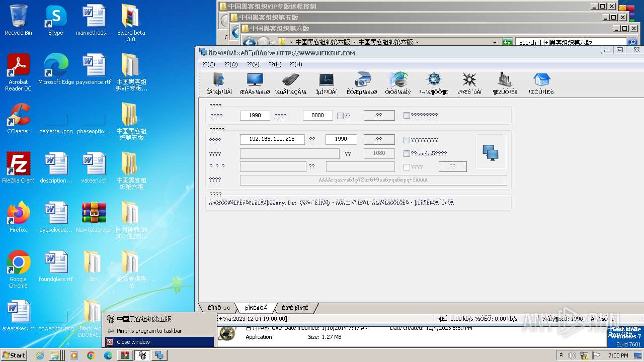The width and height of the screenshot is (644, 362).
Task: Expand the second 中国黑客组织第六版 breadcrumb arrow
Action: [x=417, y=42]
